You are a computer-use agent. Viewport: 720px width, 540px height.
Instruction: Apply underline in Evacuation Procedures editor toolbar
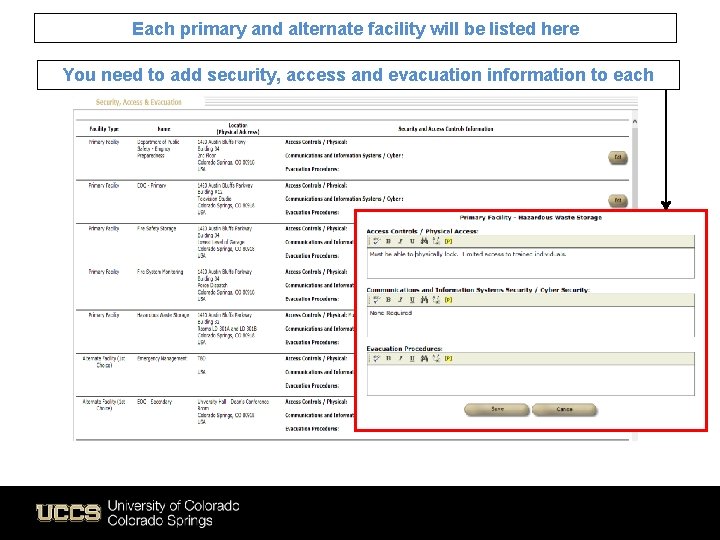(412, 359)
